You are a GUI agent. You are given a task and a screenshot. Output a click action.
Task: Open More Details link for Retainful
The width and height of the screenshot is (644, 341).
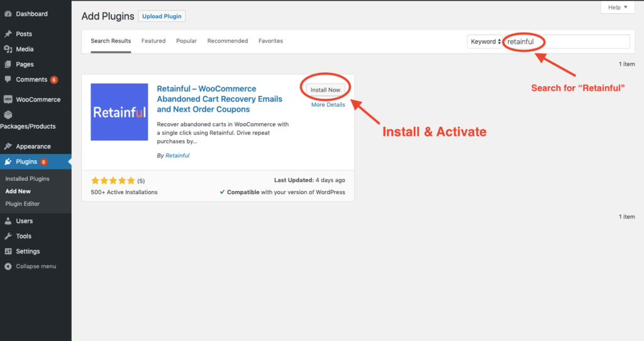(328, 105)
